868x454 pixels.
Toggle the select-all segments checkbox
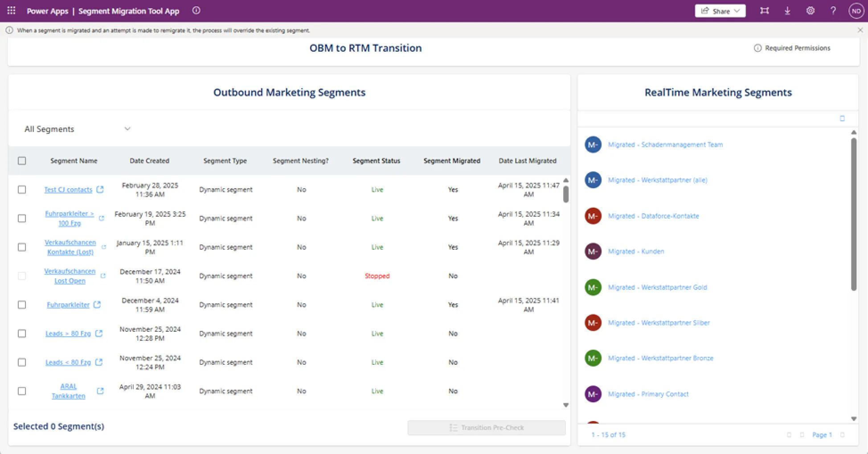tap(22, 161)
